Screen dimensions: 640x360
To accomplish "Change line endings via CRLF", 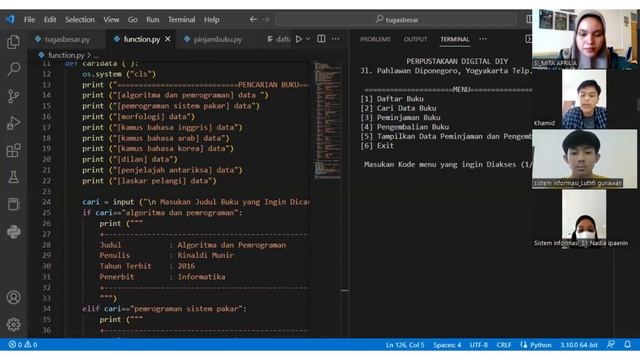I will [x=504, y=345].
